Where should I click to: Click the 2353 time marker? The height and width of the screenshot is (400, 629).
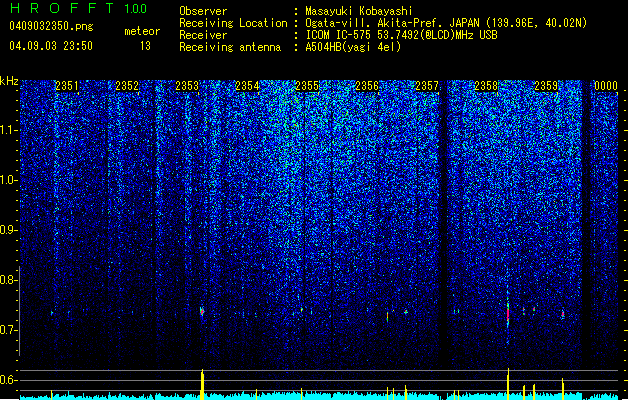click(x=187, y=86)
